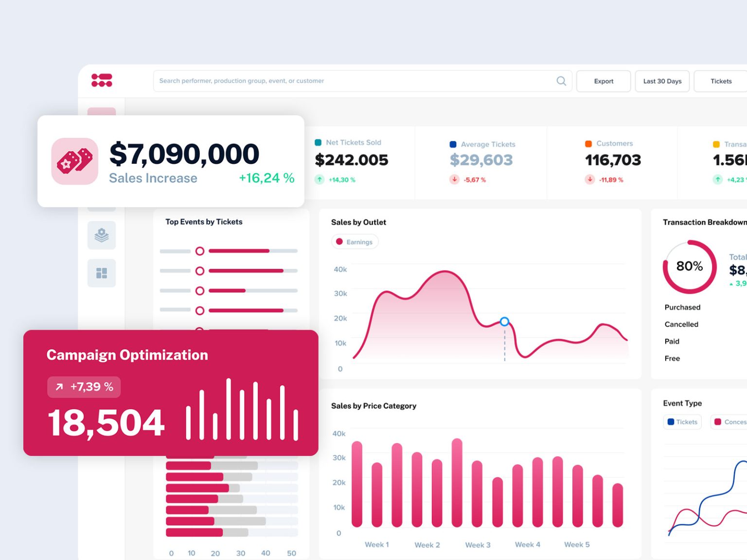
Task: Click the green up-arrow badge under Net Tickets Sold
Action: click(319, 179)
